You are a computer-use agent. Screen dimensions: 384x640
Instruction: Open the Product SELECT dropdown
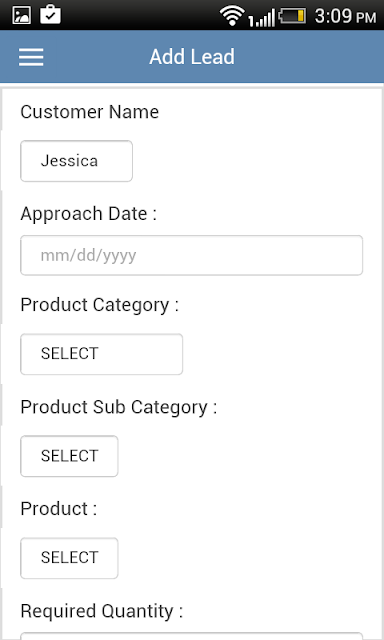(x=69, y=558)
